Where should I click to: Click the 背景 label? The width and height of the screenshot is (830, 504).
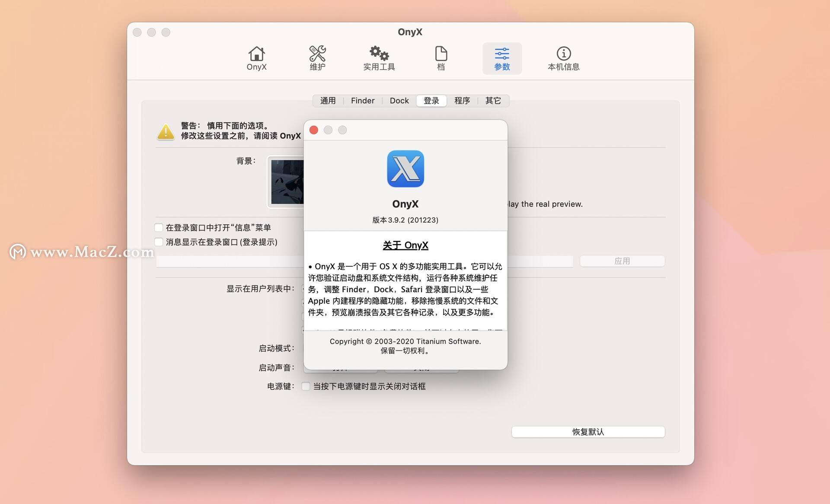point(246,161)
